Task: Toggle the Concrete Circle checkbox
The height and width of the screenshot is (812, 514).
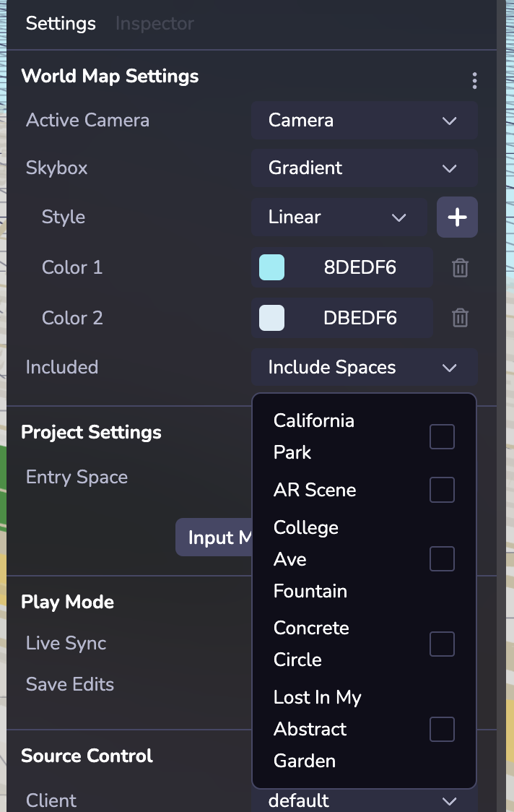Action: coord(442,644)
